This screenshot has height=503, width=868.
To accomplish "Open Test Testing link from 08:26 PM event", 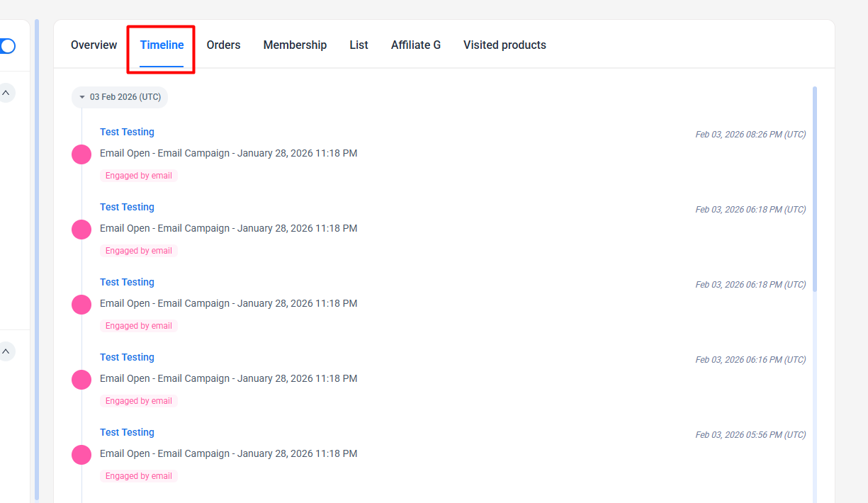I will coord(127,132).
